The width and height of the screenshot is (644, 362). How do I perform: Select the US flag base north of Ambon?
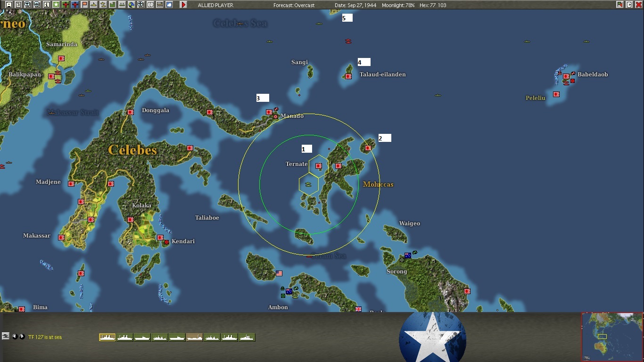(279, 273)
